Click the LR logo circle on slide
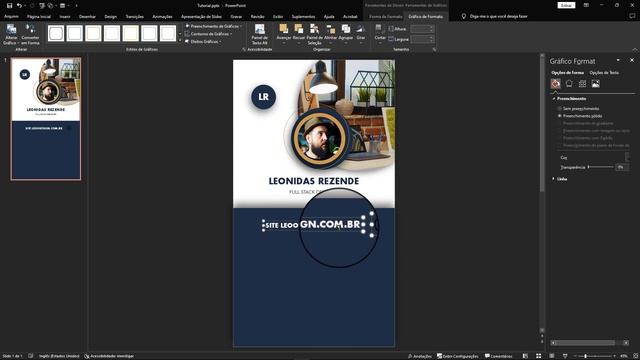Image resolution: width=640 pixels, height=360 pixels. click(x=263, y=97)
